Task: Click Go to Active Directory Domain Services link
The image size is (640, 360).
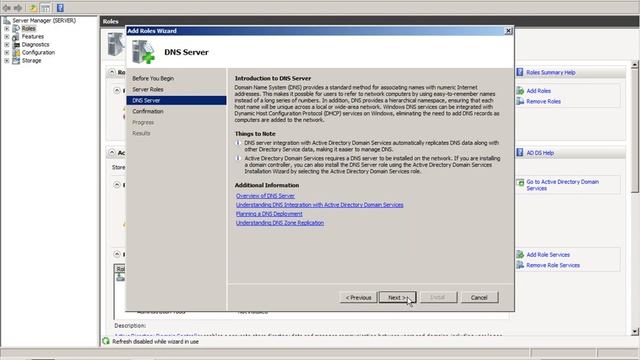Action: (x=562, y=185)
